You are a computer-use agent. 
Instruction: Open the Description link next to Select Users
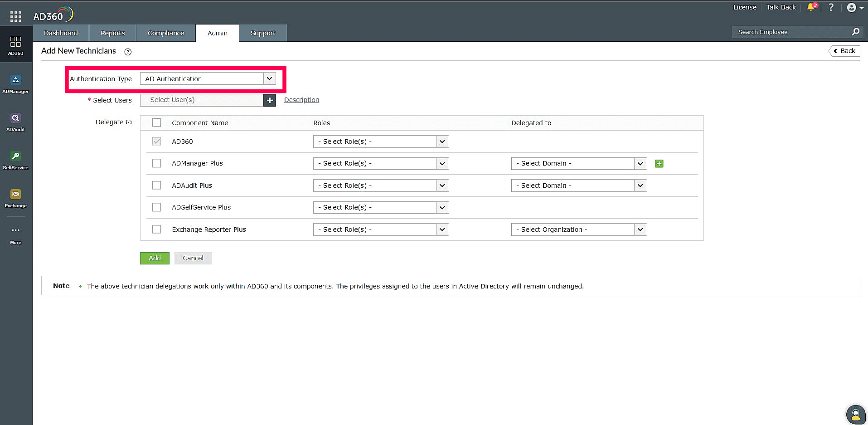coord(301,100)
